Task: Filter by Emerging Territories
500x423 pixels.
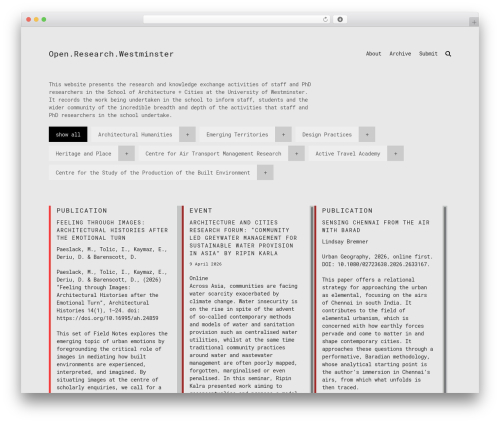Action: (x=237, y=134)
